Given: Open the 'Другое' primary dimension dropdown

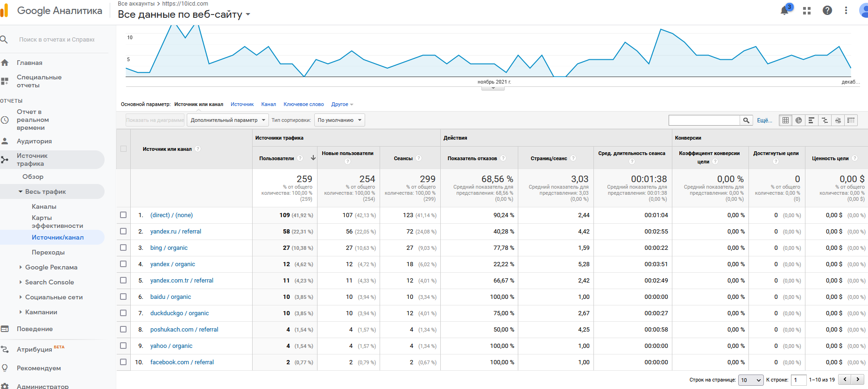Looking at the screenshot, I should (342, 104).
